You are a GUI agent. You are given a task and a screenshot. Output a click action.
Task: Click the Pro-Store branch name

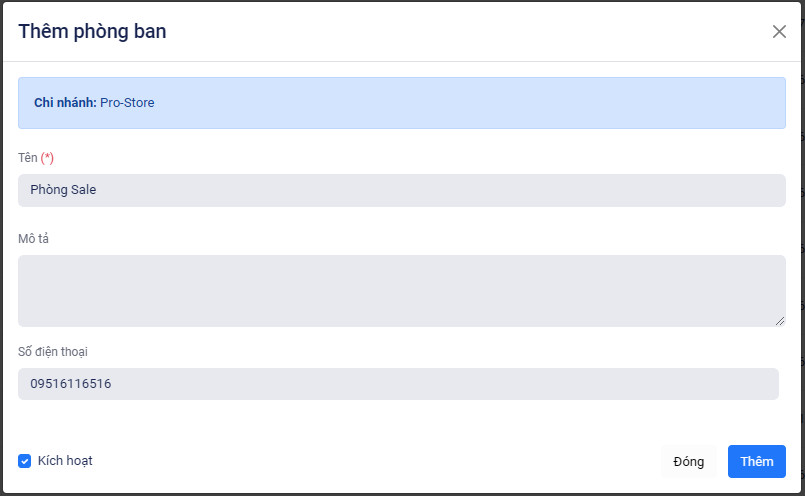coord(127,103)
